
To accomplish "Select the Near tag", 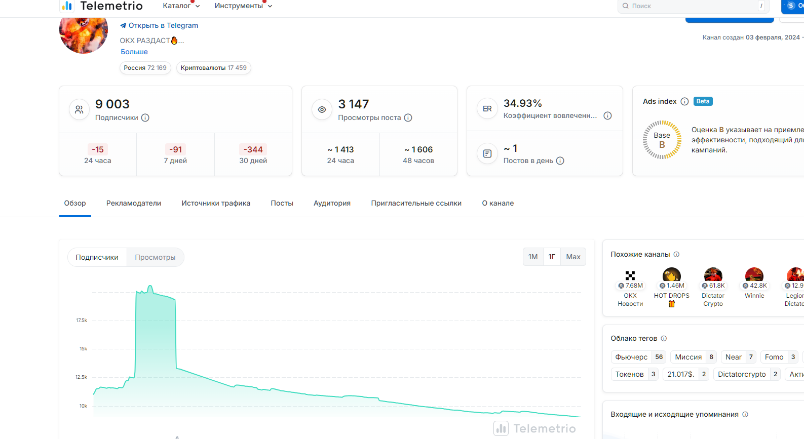I will click(738, 357).
